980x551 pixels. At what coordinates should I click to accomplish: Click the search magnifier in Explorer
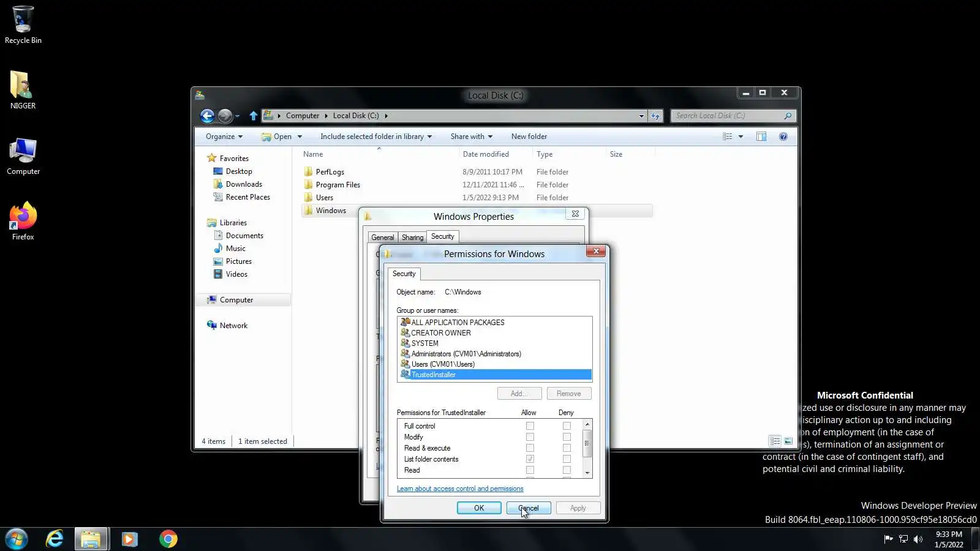788,116
